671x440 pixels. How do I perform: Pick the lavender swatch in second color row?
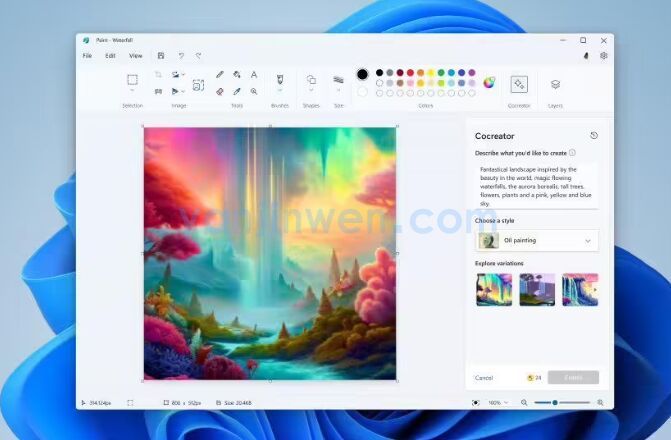click(x=472, y=83)
